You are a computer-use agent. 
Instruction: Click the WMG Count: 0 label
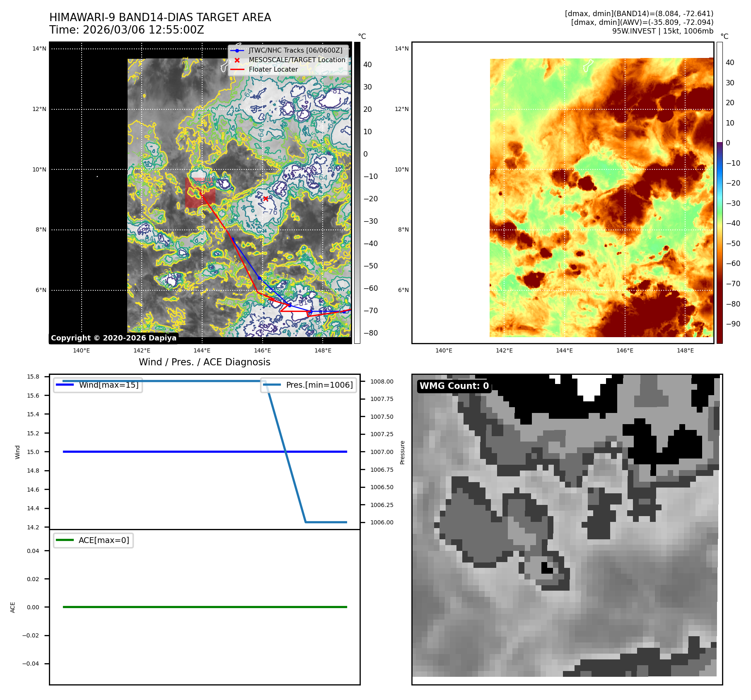[x=454, y=386]
